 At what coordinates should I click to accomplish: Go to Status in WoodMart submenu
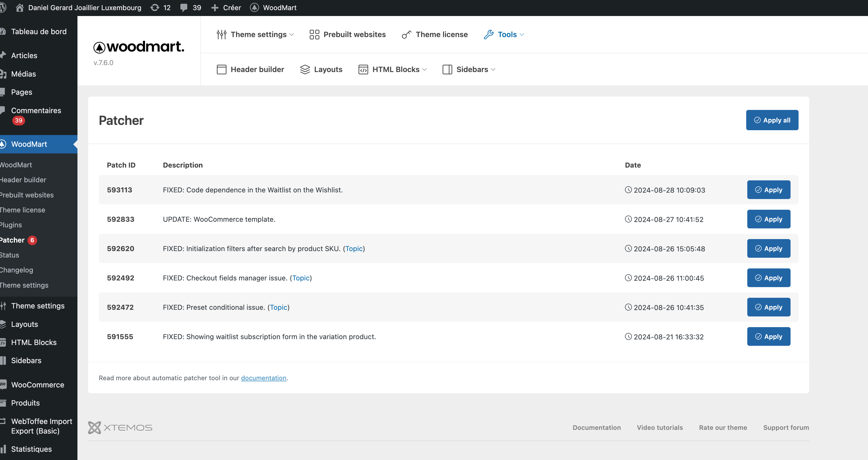click(9, 255)
